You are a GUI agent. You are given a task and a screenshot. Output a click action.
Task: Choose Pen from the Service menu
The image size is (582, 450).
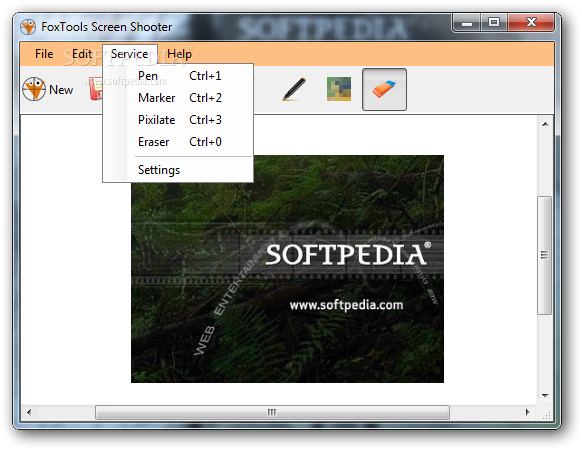coord(178,76)
